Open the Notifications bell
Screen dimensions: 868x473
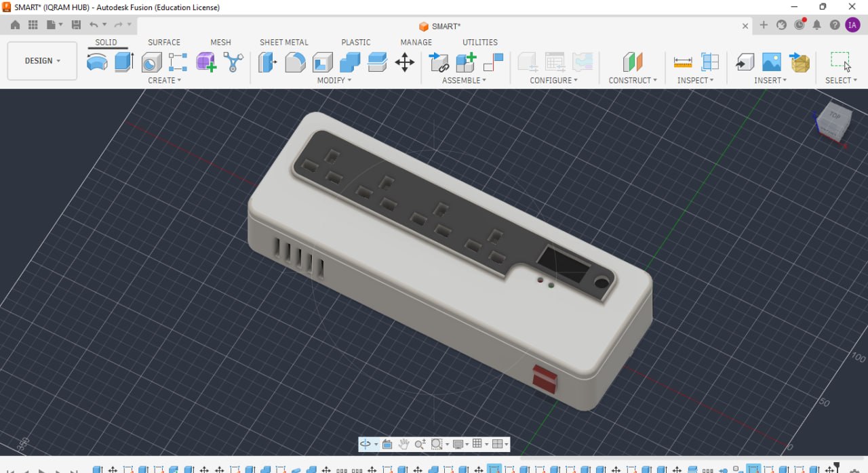coord(817,25)
